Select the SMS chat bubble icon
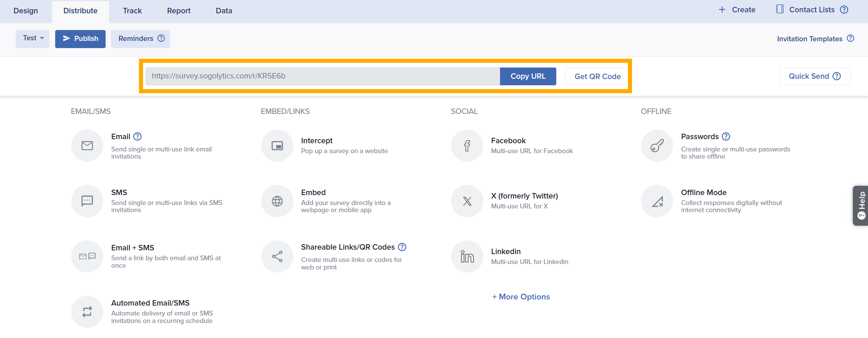Image resolution: width=868 pixels, height=338 pixels. (x=87, y=201)
